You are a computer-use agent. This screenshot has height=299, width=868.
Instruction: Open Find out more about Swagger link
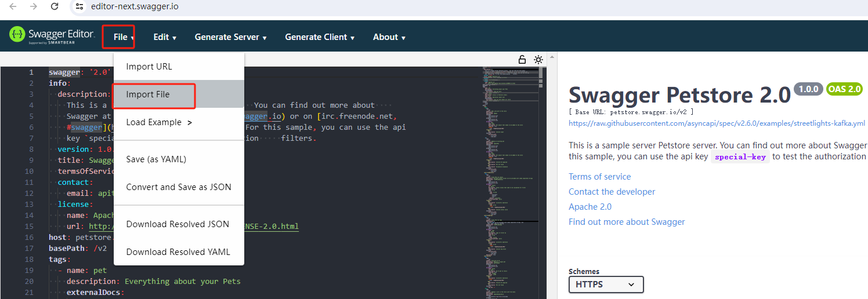[627, 222]
